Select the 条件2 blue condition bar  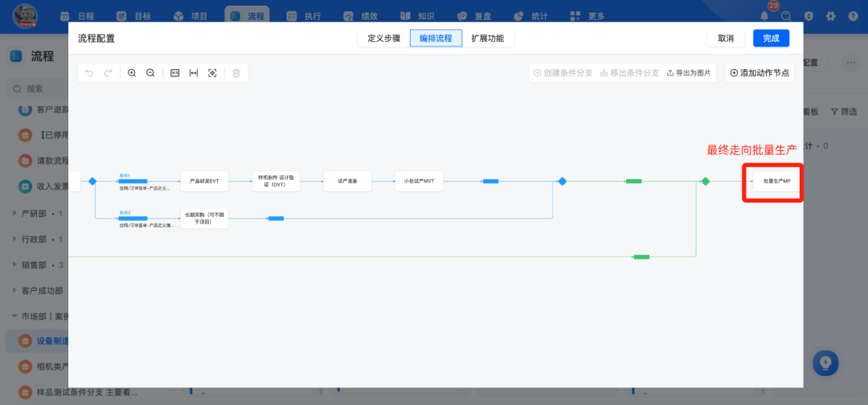(133, 219)
